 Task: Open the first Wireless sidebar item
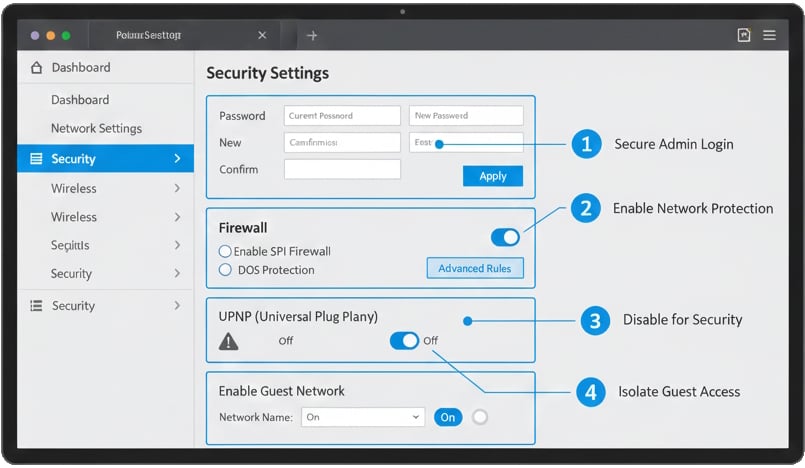(x=105, y=188)
